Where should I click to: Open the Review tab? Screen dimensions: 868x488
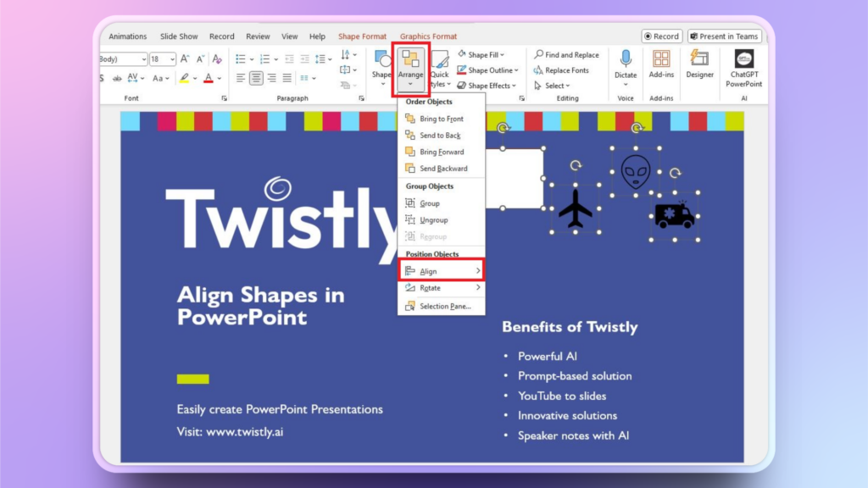258,36
